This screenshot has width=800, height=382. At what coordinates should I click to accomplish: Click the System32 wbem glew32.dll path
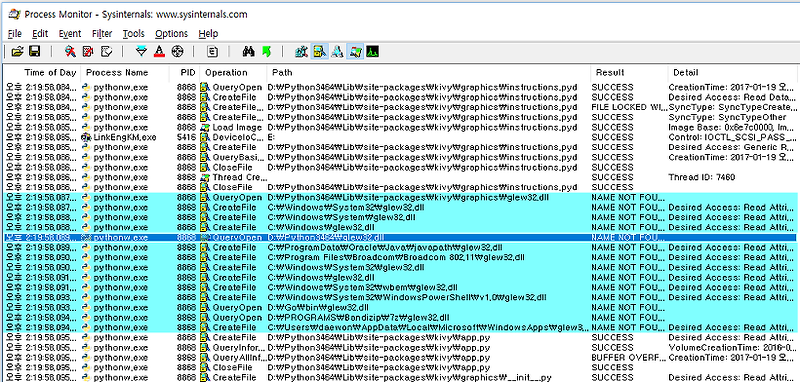coord(362,287)
